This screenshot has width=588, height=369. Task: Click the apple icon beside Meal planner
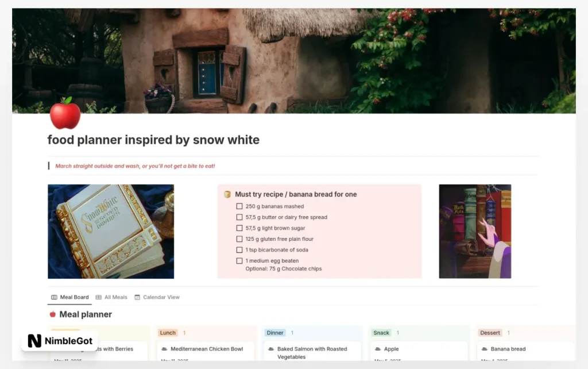[53, 314]
